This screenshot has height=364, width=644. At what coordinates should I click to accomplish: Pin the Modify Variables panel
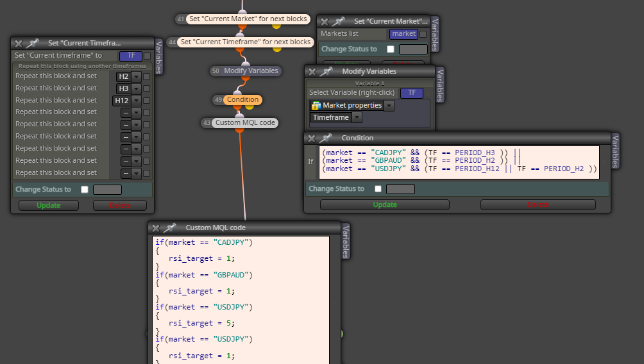326,71
